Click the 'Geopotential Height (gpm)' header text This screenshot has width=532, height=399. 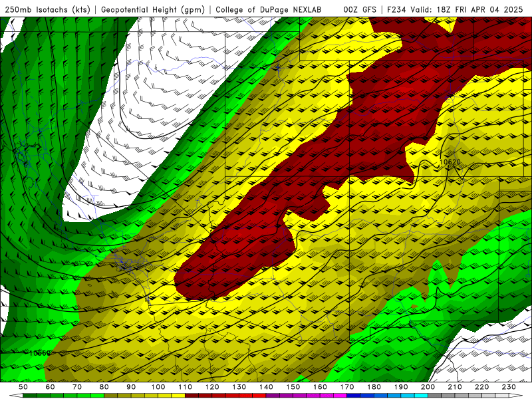pyautogui.click(x=153, y=9)
